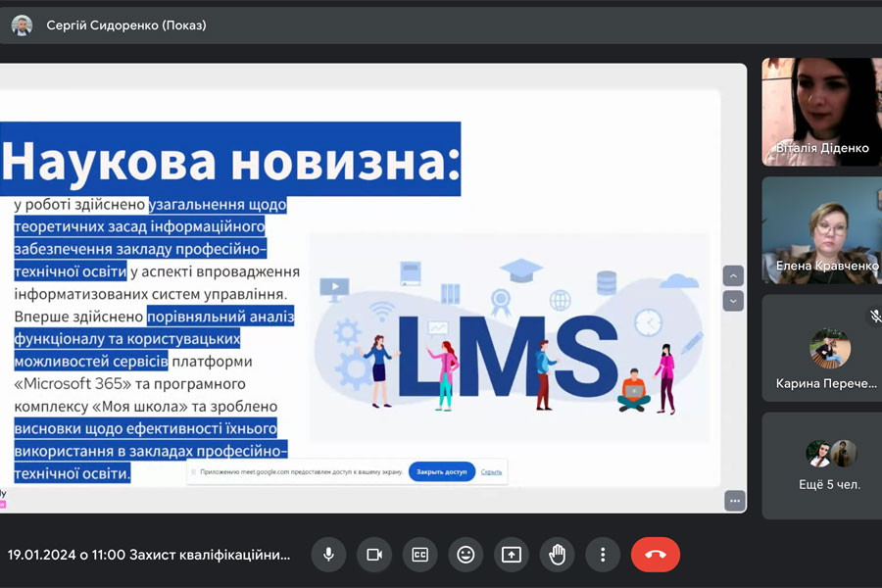Click the 'Закрыть доступ' button
Viewport: 882px width, 588px height.
click(x=442, y=471)
